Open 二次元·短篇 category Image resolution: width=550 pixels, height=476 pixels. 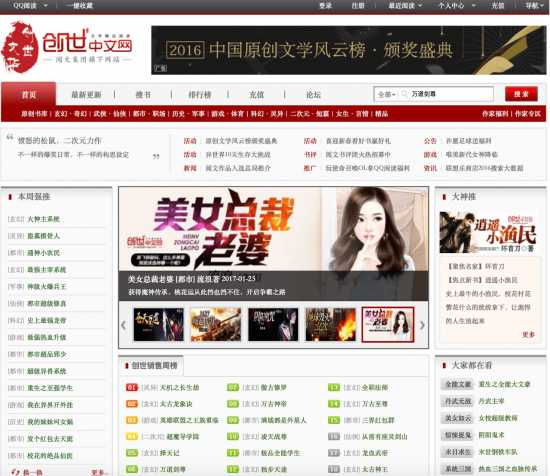(x=309, y=114)
